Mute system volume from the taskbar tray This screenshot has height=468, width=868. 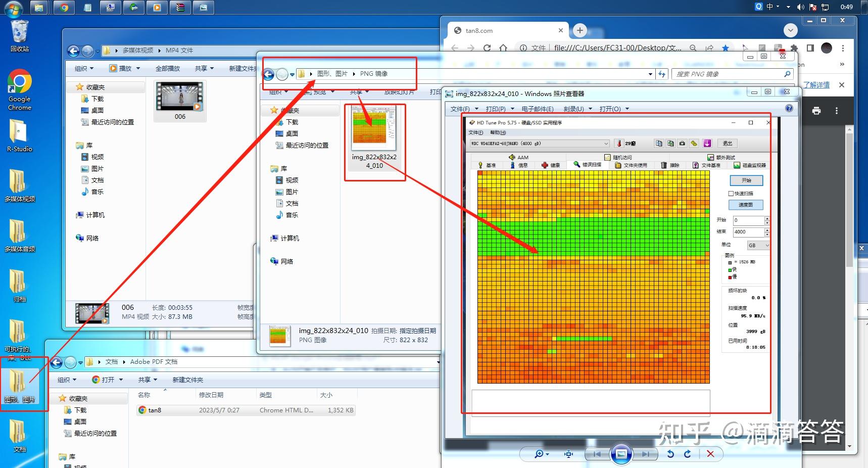point(800,7)
